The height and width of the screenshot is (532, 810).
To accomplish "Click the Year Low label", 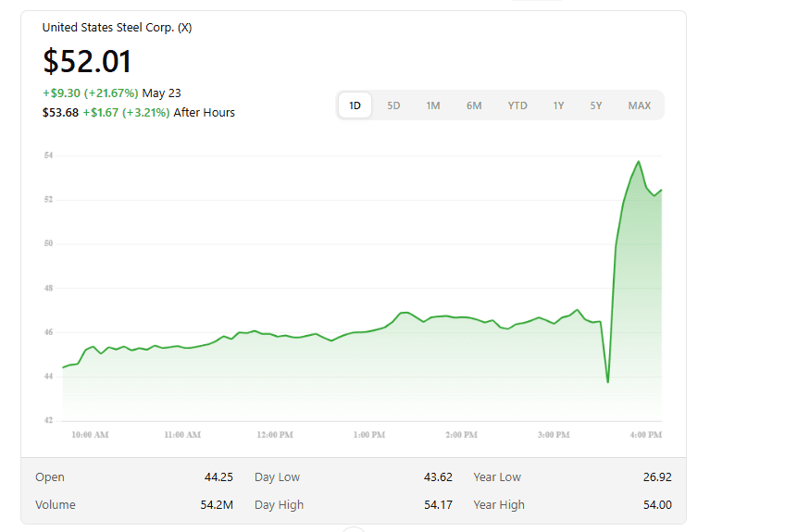I will [x=497, y=476].
